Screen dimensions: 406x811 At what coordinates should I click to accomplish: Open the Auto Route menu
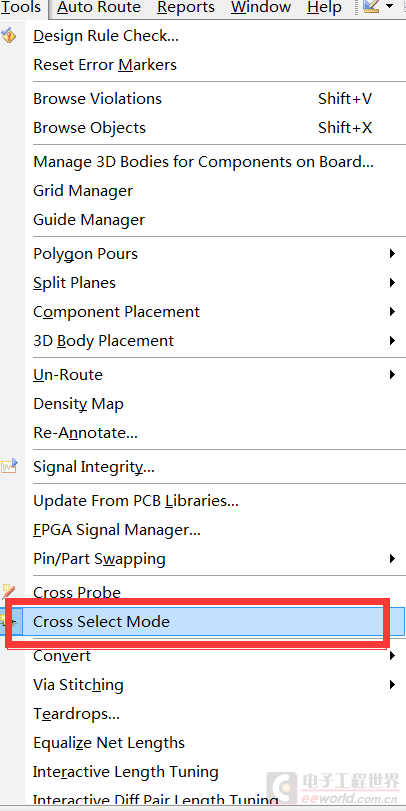(99, 7)
